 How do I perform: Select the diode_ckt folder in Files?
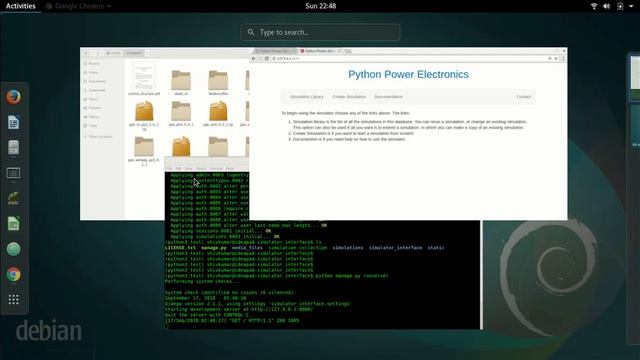pos(181,82)
